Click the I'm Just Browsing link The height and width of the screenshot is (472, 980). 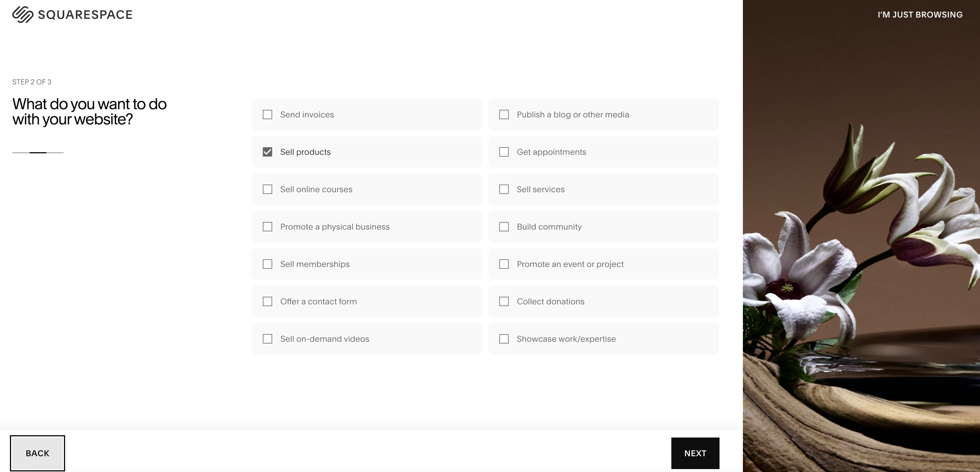(920, 15)
